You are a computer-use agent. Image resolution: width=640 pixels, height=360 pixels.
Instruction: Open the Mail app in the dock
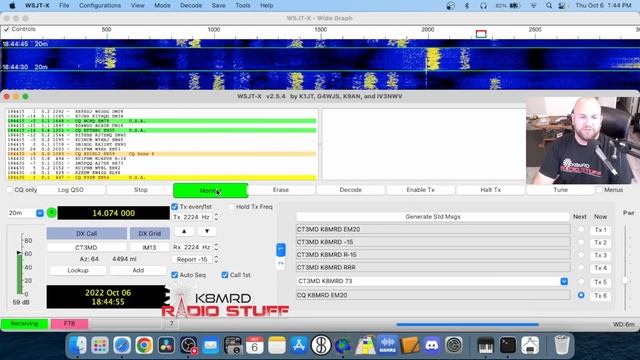click(x=211, y=345)
